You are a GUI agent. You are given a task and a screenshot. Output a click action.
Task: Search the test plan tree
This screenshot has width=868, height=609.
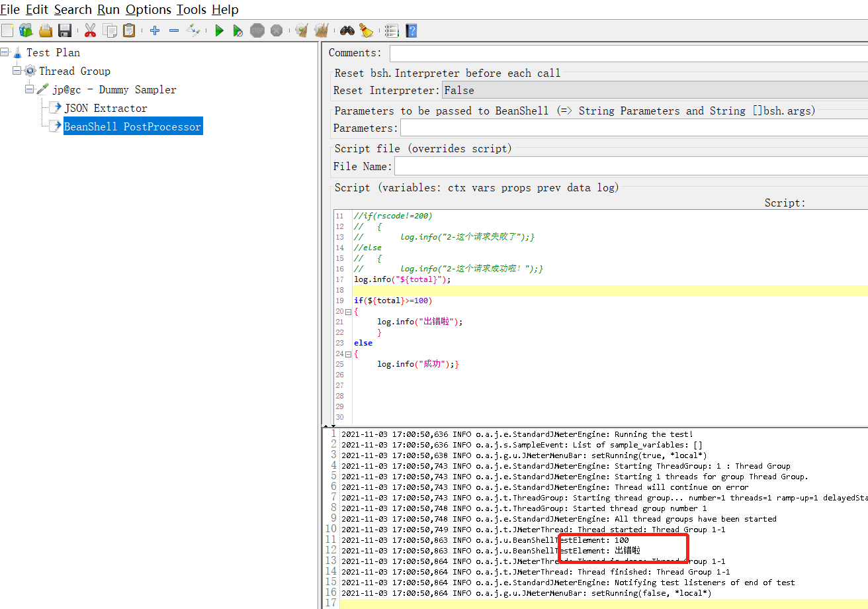click(347, 30)
